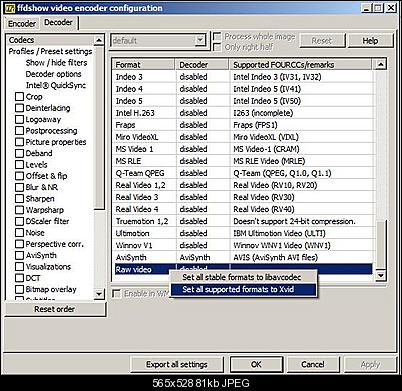The image size is (402, 391).
Task: Click 'Export all settings' button
Action: pos(177,364)
